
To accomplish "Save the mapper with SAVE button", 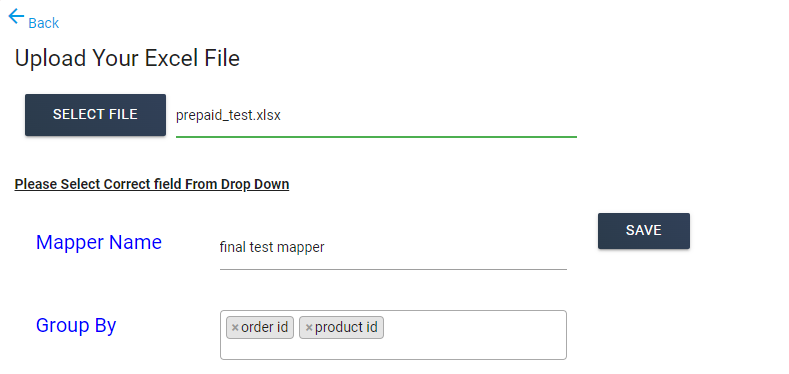I will [x=644, y=231].
